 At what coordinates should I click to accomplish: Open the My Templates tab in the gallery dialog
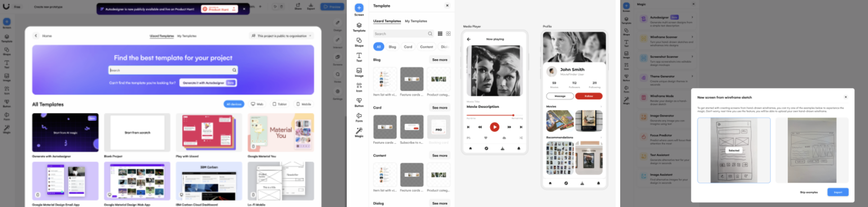click(187, 36)
